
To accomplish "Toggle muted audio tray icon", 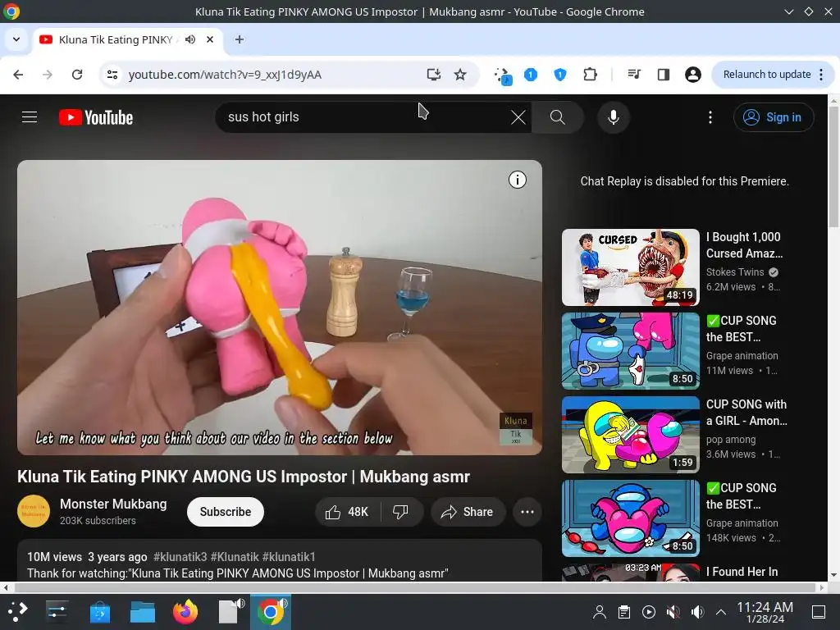I will [673, 612].
